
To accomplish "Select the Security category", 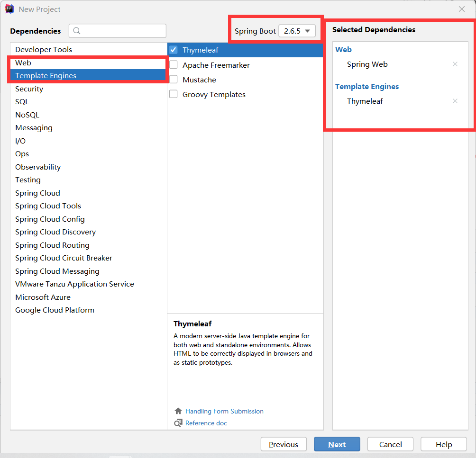I will click(88, 89).
